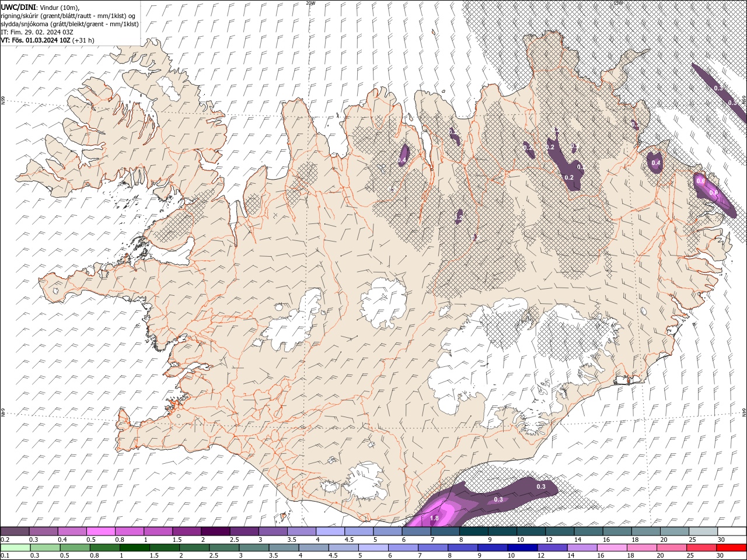Click the 64N latitude label on right edge
747x560 pixels.
[744, 412]
